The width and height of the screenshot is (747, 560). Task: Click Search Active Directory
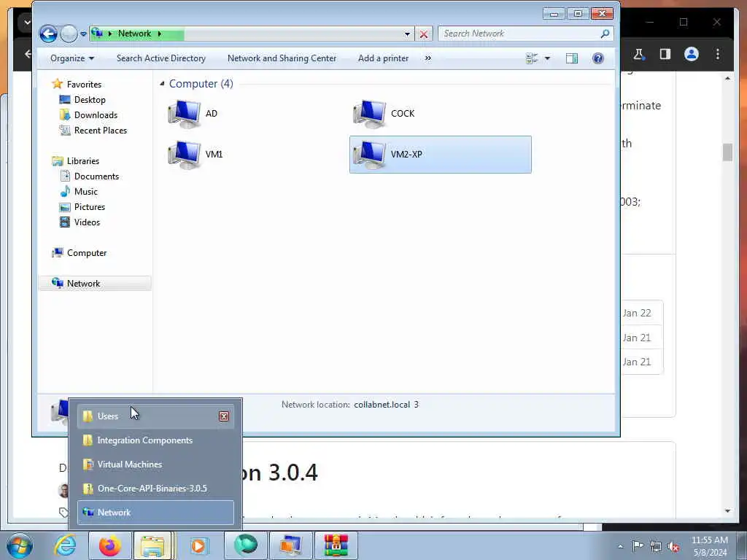tap(161, 58)
